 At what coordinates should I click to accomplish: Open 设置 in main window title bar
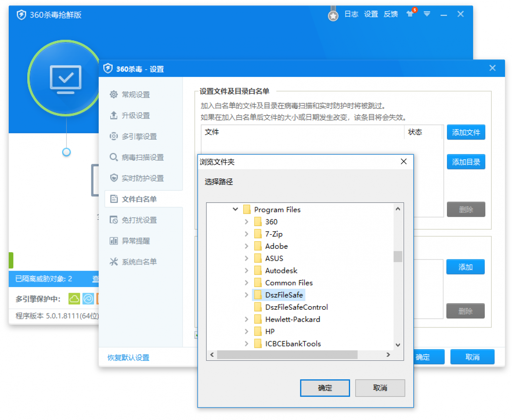click(x=371, y=14)
